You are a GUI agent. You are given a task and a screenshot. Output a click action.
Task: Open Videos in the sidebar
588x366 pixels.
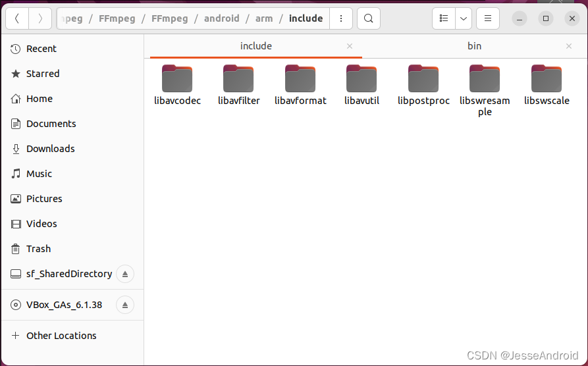72,224
